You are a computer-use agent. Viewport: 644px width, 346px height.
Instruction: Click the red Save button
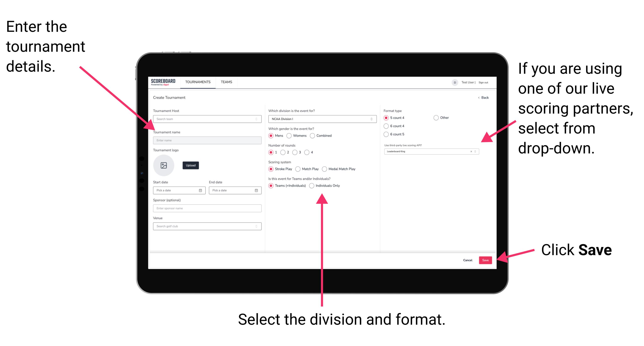click(486, 260)
